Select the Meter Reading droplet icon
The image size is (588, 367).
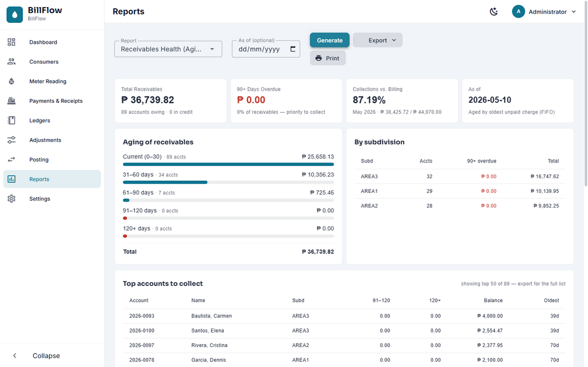coord(12,81)
